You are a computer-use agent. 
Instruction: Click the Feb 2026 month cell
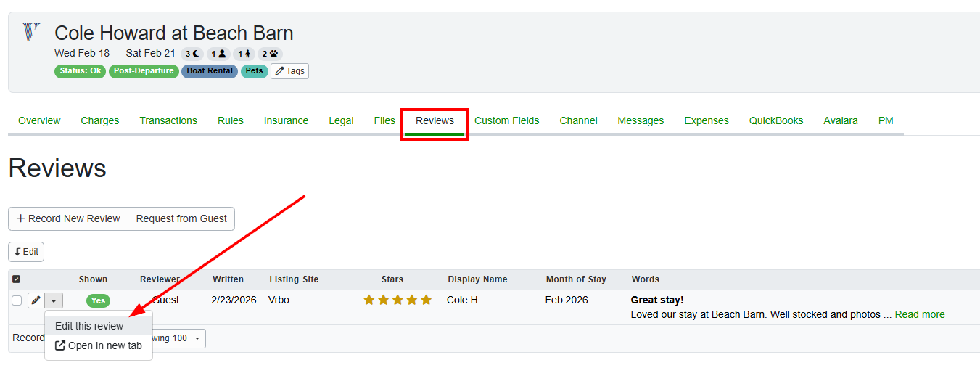point(567,300)
